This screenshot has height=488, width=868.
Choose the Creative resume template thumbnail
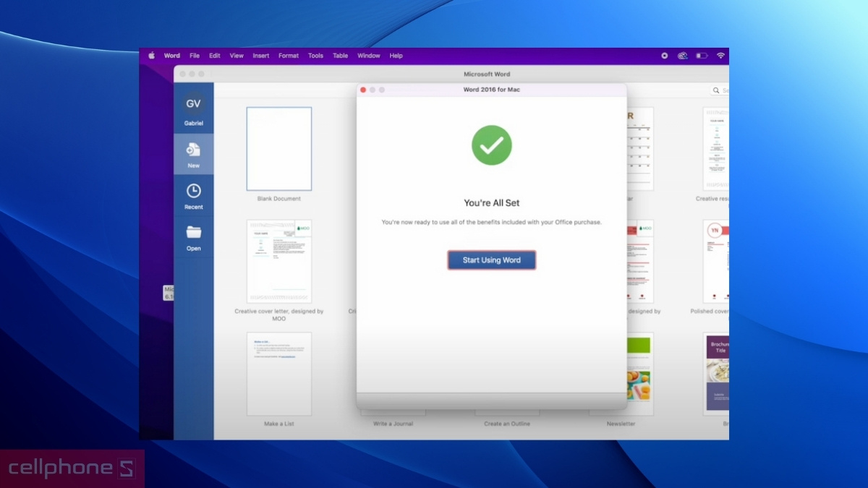715,149
